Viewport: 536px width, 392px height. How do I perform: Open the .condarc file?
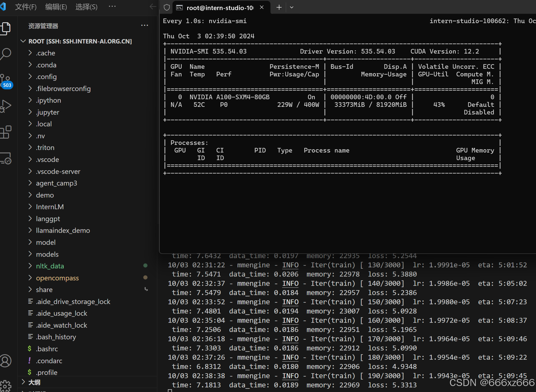click(49, 361)
